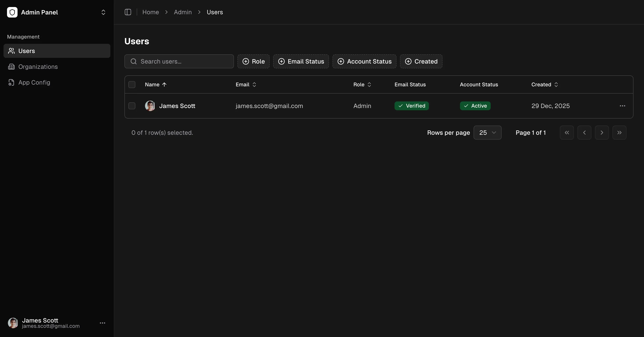This screenshot has width=644, height=337.
Task: Add an Email Status filter
Action: 301,62
